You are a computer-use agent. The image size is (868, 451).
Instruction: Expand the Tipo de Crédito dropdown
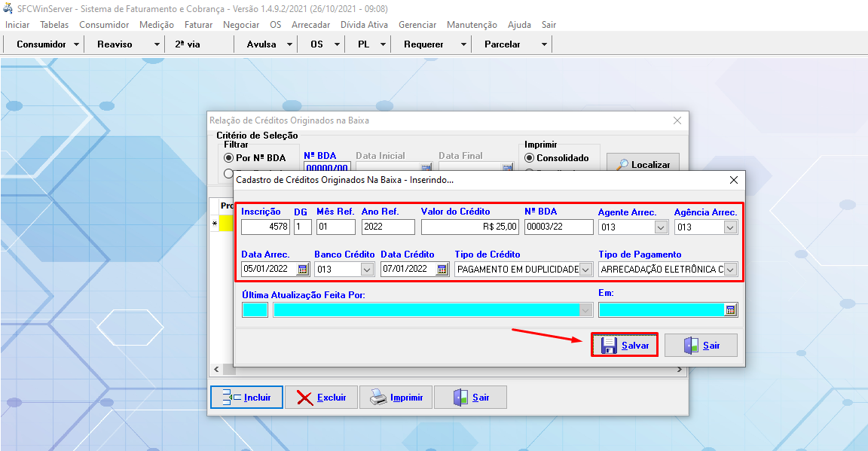pos(585,269)
